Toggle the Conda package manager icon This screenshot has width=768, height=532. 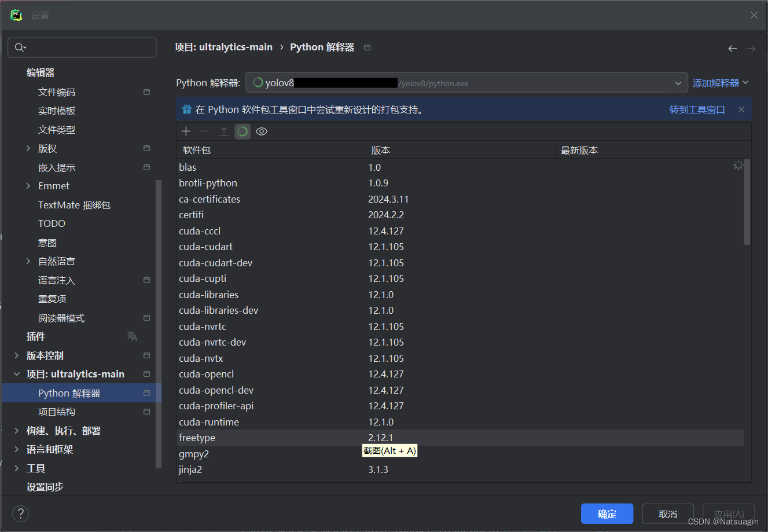tap(242, 131)
